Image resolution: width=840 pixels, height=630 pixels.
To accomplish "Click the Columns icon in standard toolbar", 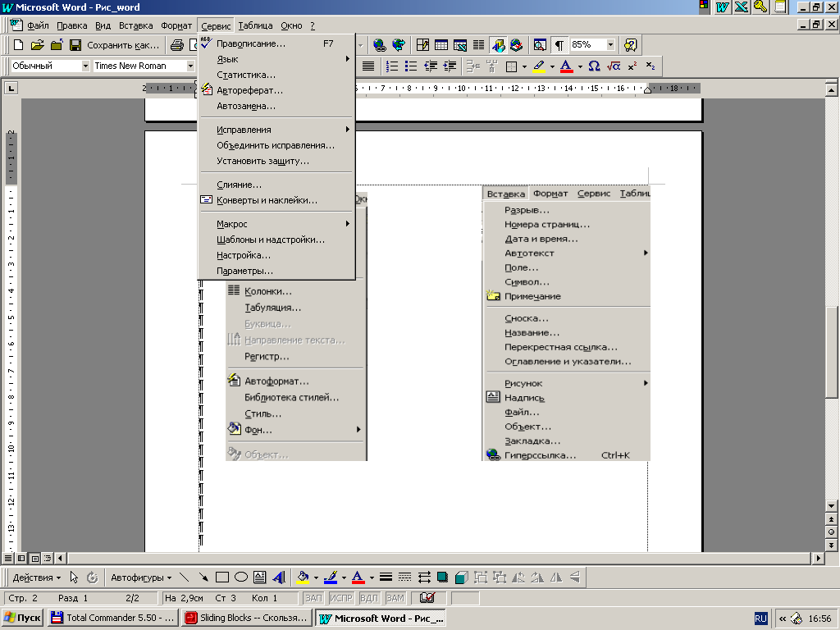I will (478, 45).
